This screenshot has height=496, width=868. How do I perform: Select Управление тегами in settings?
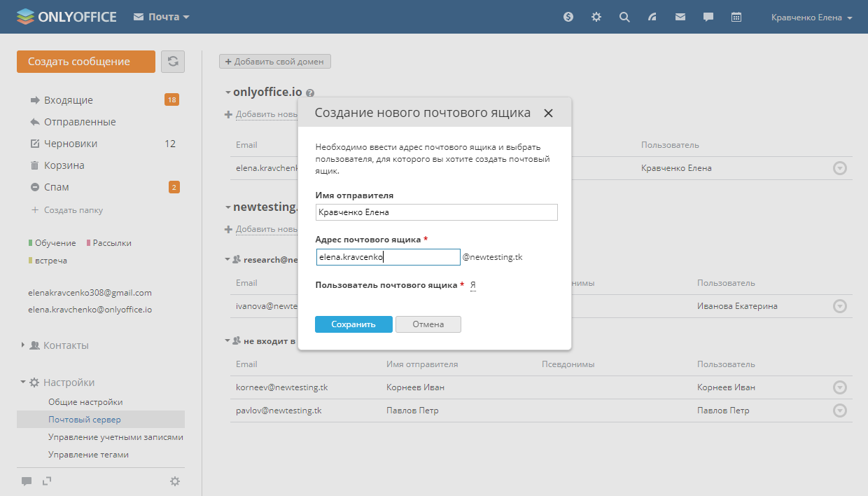coord(88,455)
